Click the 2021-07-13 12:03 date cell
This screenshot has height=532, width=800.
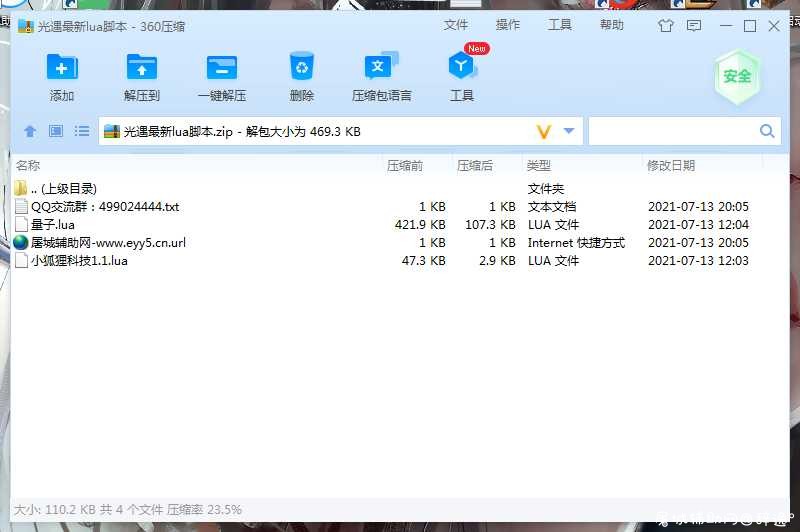(x=698, y=261)
